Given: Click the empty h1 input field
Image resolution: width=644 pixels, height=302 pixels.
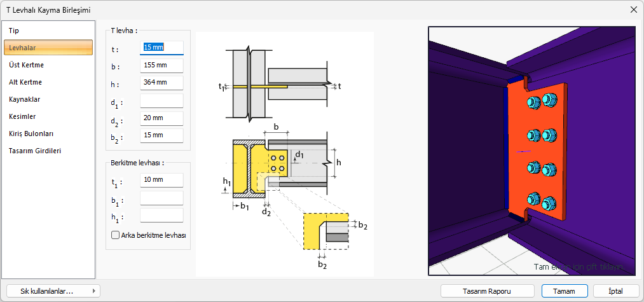Looking at the screenshot, I should pyautogui.click(x=162, y=215).
